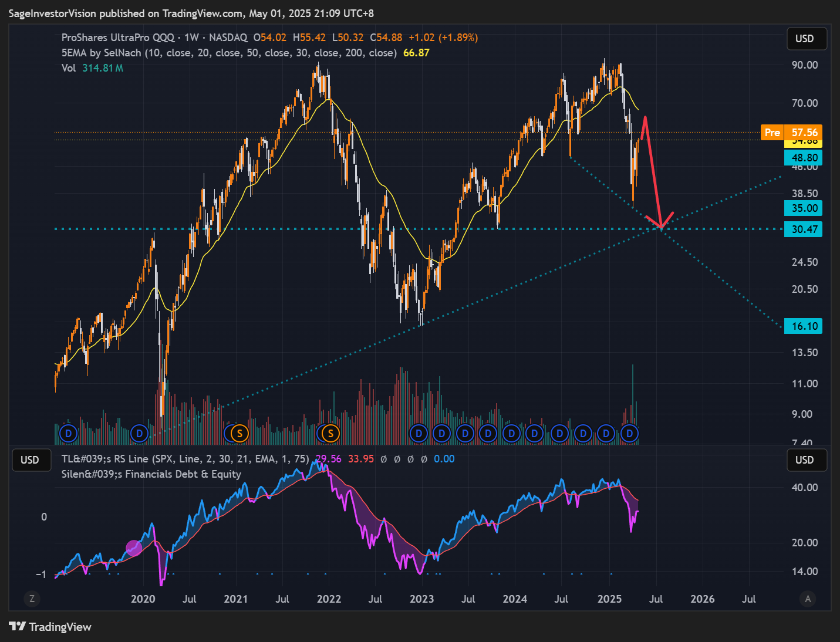Click the 20.50 price axis label
The width and height of the screenshot is (840, 642).
point(805,289)
